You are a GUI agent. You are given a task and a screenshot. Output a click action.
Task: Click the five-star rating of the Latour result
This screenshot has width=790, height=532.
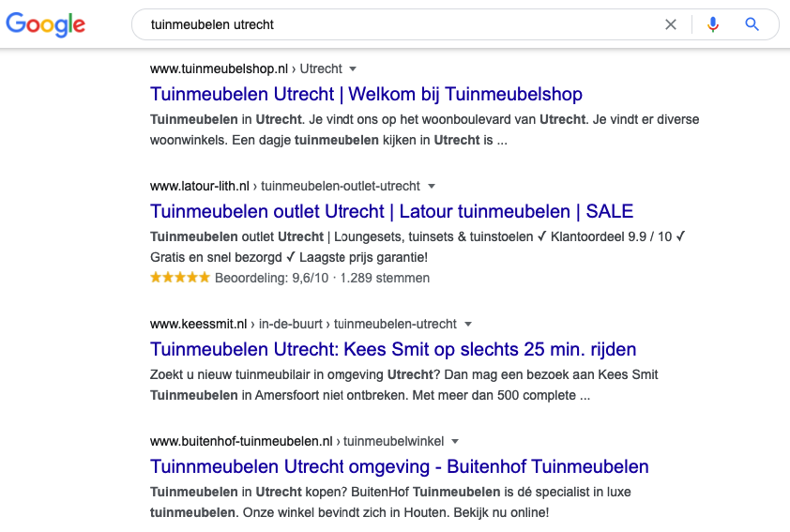click(180, 277)
